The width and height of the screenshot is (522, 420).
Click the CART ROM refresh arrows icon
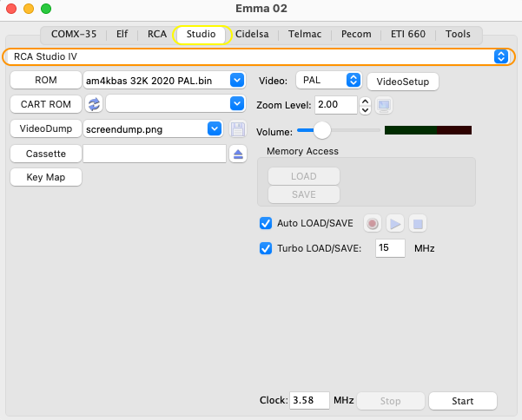coord(94,104)
